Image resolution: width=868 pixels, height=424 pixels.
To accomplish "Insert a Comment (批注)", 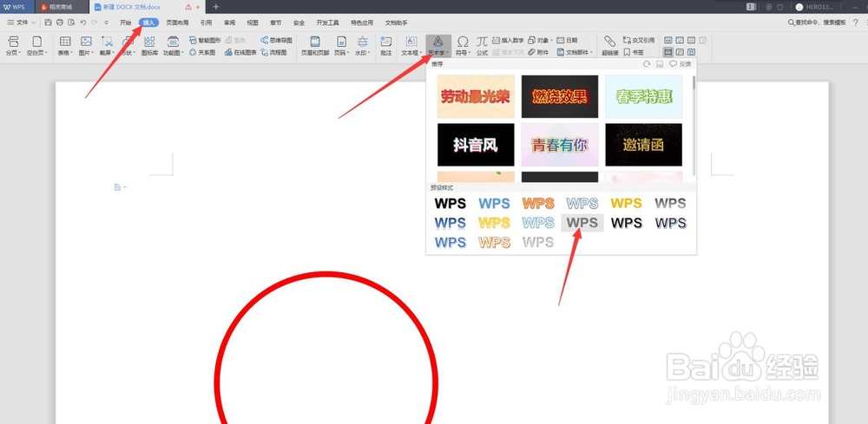I will click(x=386, y=45).
